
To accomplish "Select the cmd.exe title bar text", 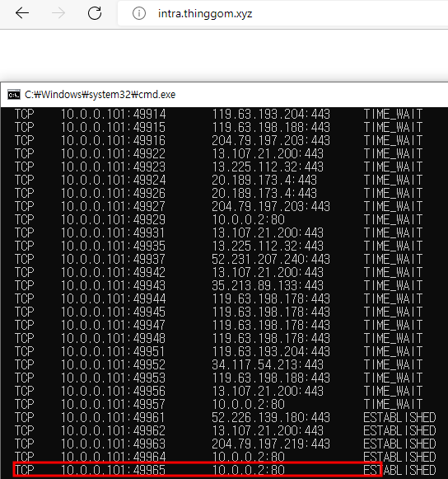I will pyautogui.click(x=100, y=94).
